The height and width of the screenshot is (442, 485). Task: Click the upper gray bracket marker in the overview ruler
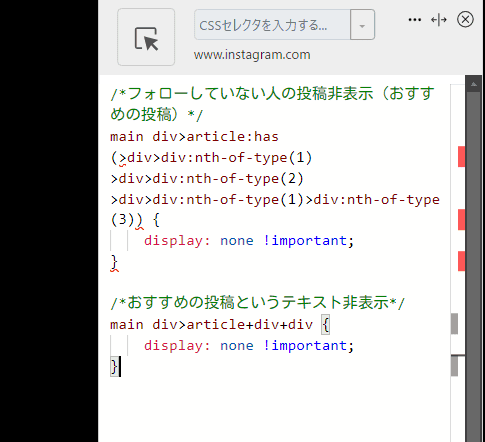[x=454, y=324]
